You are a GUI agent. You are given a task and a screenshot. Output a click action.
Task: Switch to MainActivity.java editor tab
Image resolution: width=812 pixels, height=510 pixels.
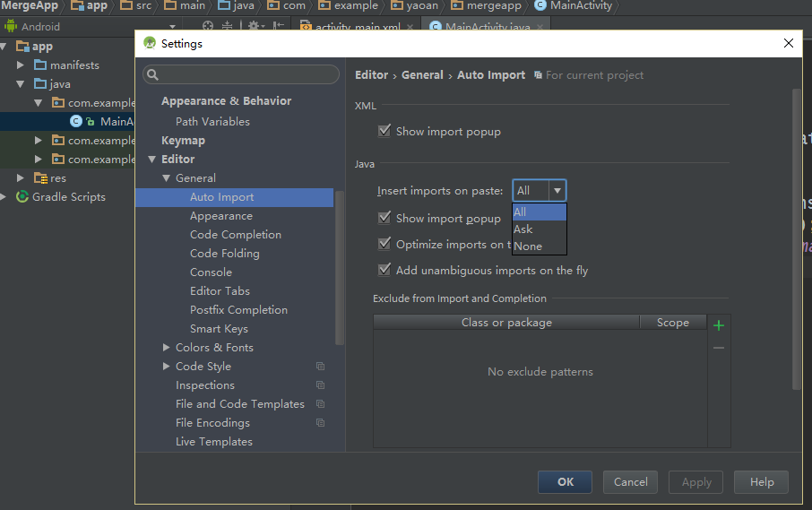[487, 27]
